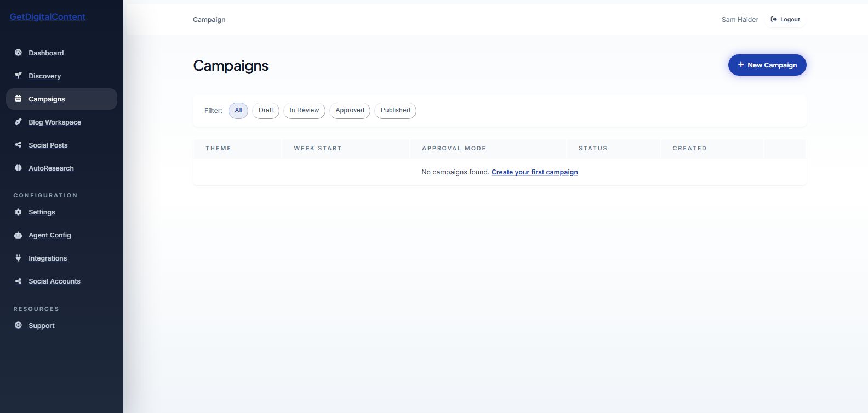Open Agent Config in the sidebar
Screen dimensions: 868x413
coord(61,235)
